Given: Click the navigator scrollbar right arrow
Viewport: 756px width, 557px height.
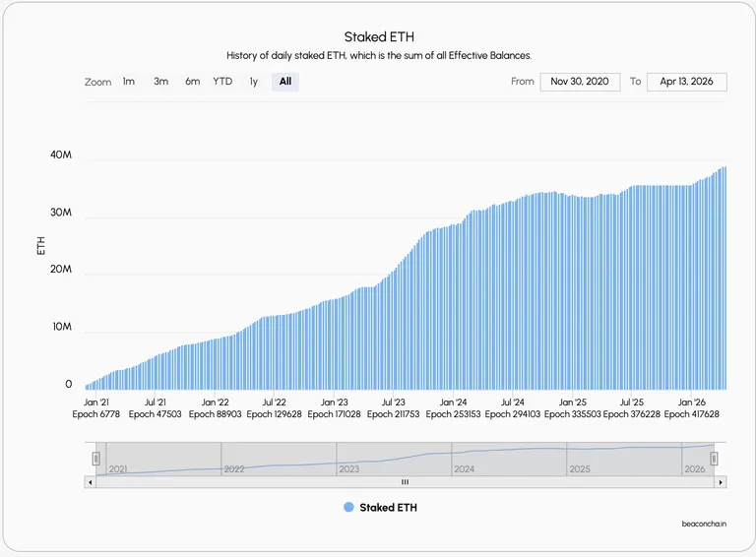Looking at the screenshot, I should tap(721, 482).
